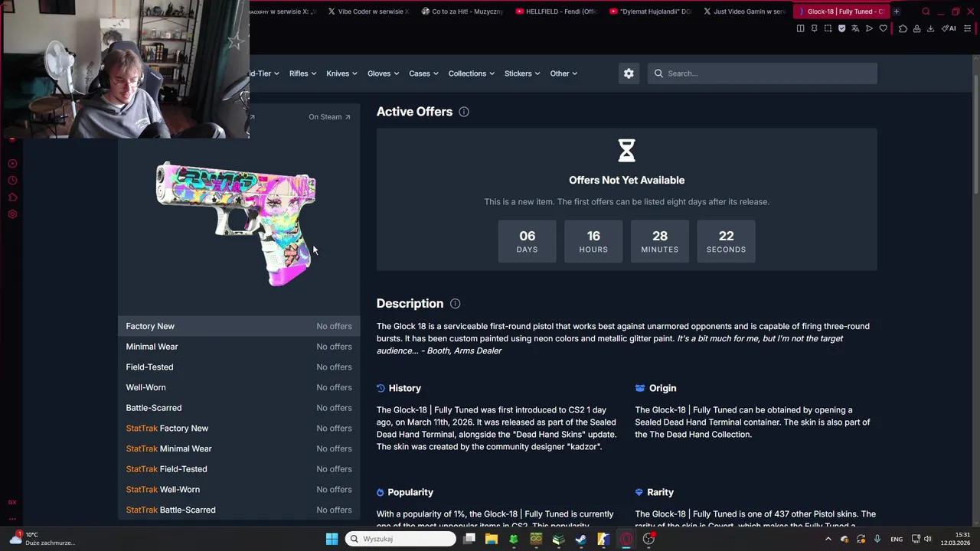Open the easy setup sliders icon
The width and height of the screenshot is (980, 551).
click(x=969, y=28)
